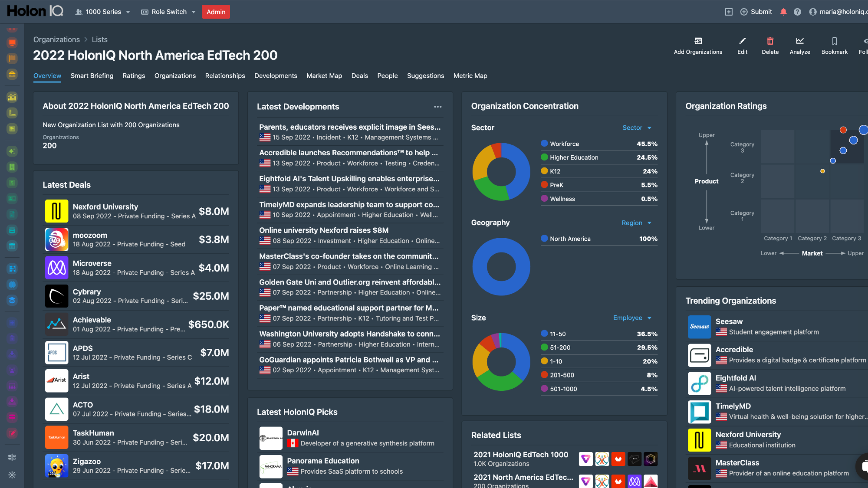868x488 pixels.
Task: Click the brain icon in sidebar
Action: tap(12, 285)
